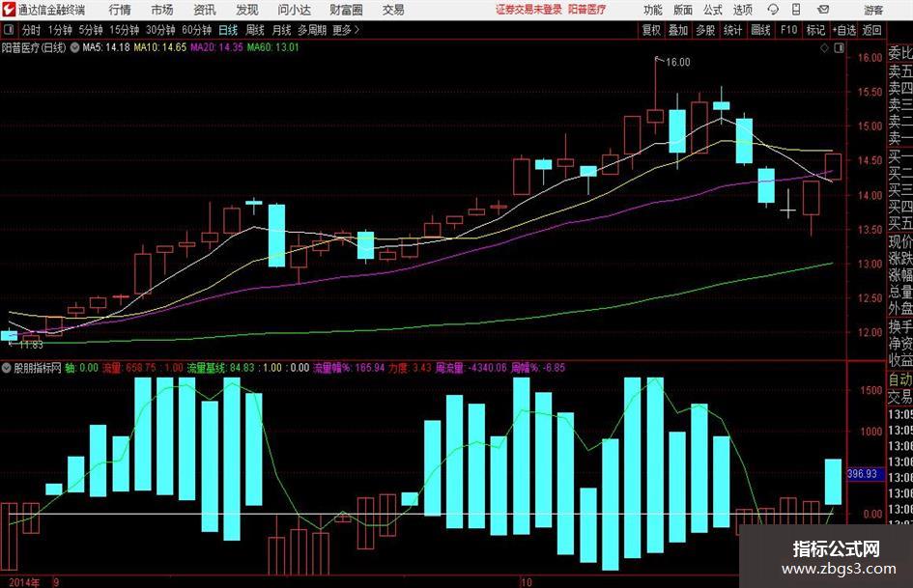This screenshot has width=913, height=588.
Task: Open the mail envelope icon
Action: pos(823,10)
